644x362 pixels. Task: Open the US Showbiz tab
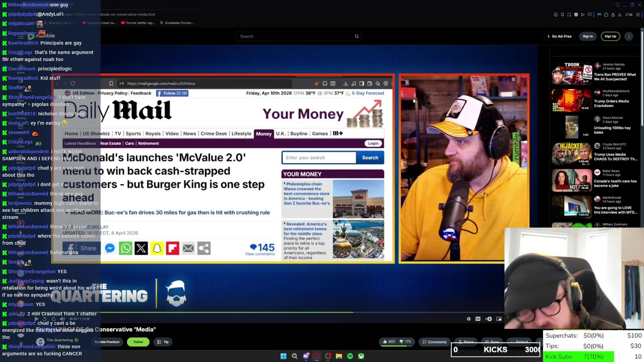(x=96, y=134)
